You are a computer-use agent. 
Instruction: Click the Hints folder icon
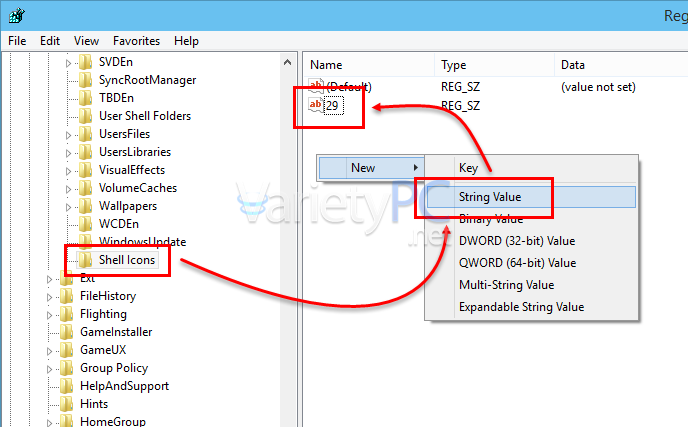pos(66,404)
